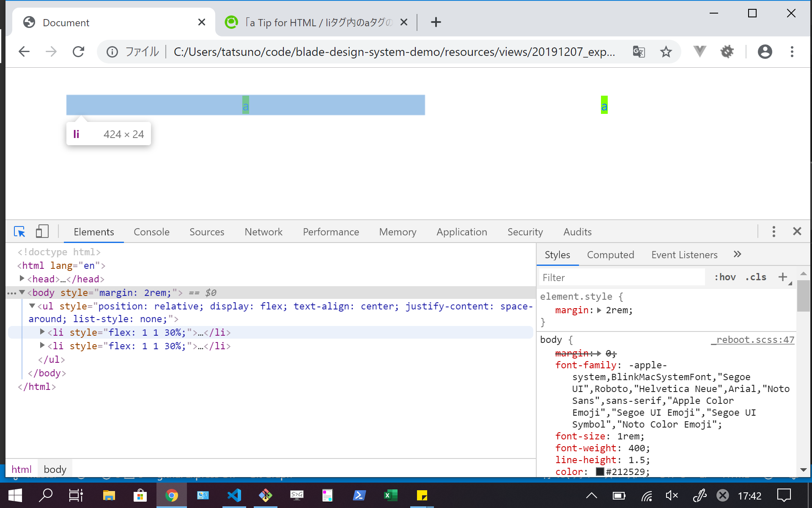Reload the page
812x508 pixels.
(78, 52)
